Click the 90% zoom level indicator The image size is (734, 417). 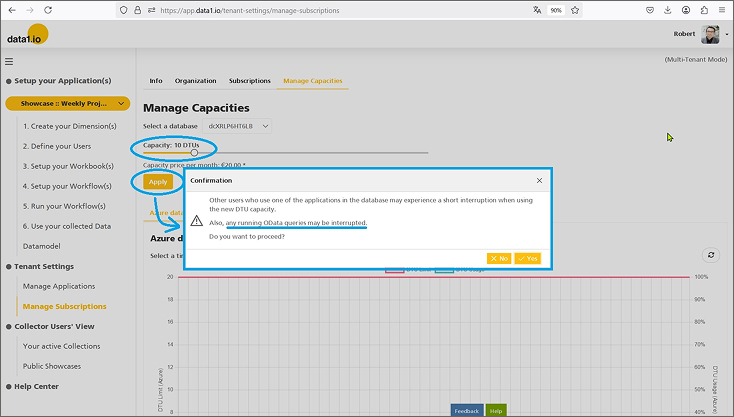coord(556,10)
